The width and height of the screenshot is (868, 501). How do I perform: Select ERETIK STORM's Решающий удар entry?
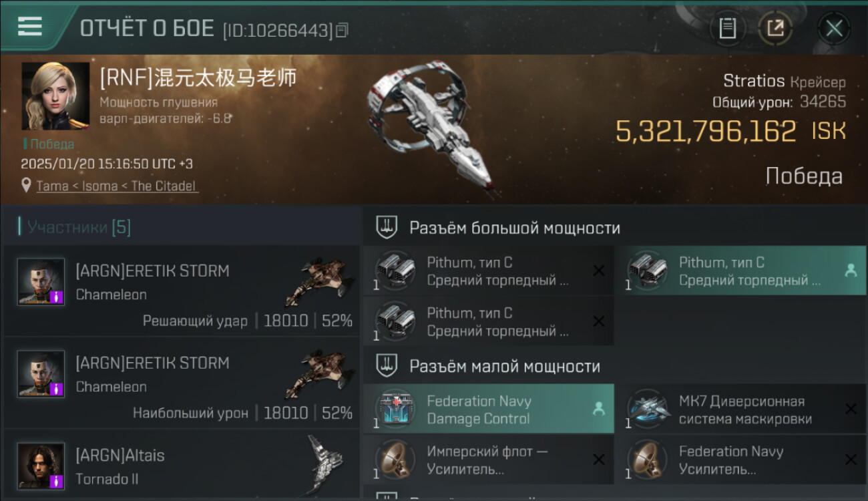pos(182,291)
